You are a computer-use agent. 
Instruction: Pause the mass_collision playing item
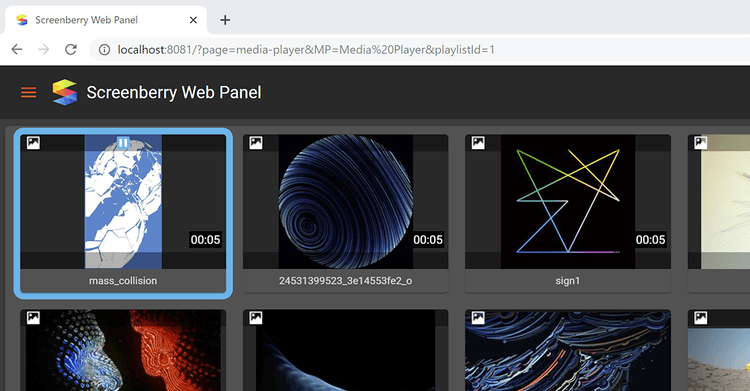click(x=123, y=143)
